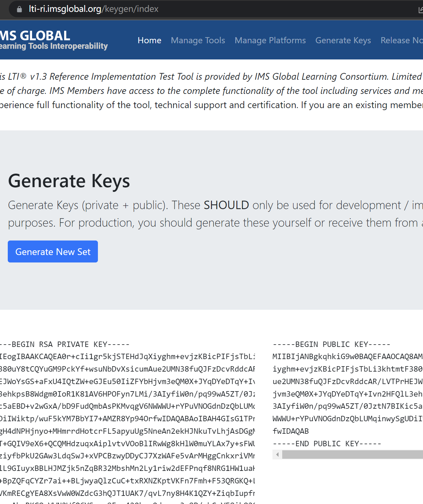Click the IMS GLOBAL logo link
423x504 pixels.
[35, 35]
